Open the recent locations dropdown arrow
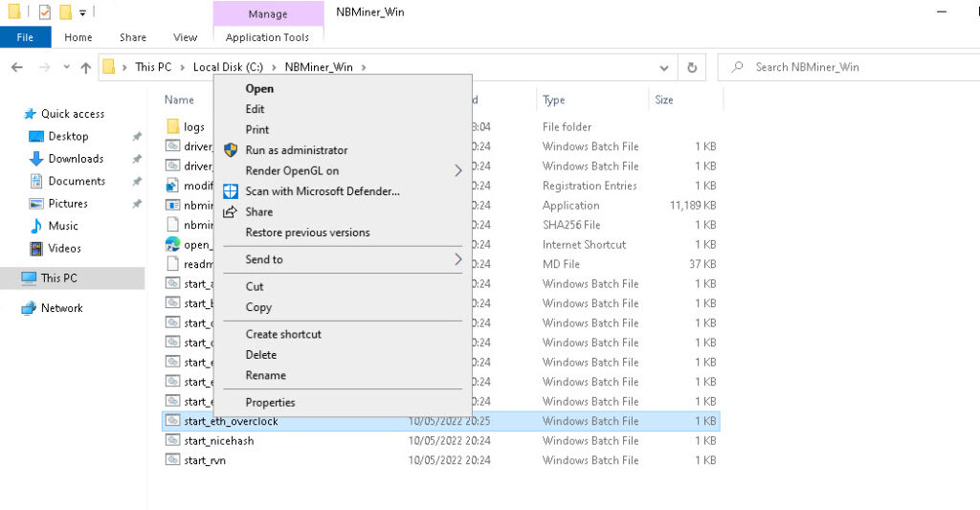 coord(66,67)
